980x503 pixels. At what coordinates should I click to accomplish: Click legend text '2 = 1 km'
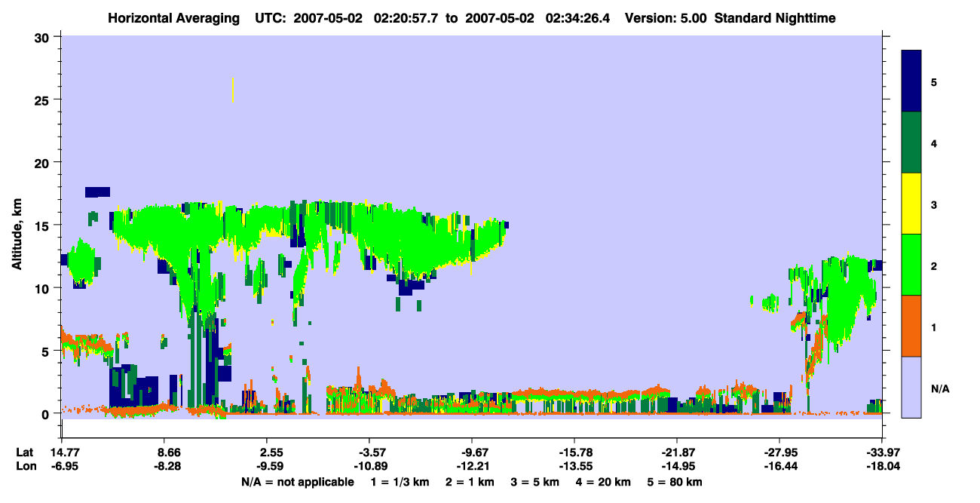coord(470,481)
